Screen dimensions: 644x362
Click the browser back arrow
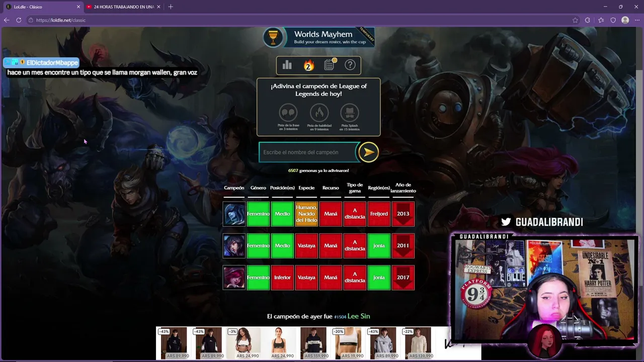pos(7,20)
